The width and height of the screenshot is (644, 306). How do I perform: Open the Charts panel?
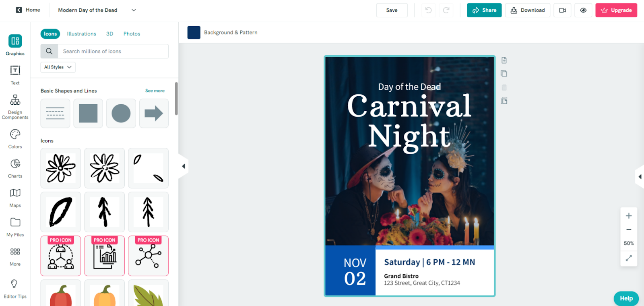15,168
